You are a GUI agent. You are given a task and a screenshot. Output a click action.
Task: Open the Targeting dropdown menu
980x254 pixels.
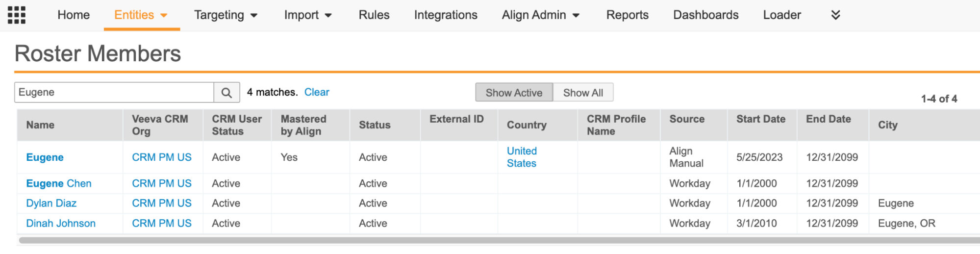226,15
